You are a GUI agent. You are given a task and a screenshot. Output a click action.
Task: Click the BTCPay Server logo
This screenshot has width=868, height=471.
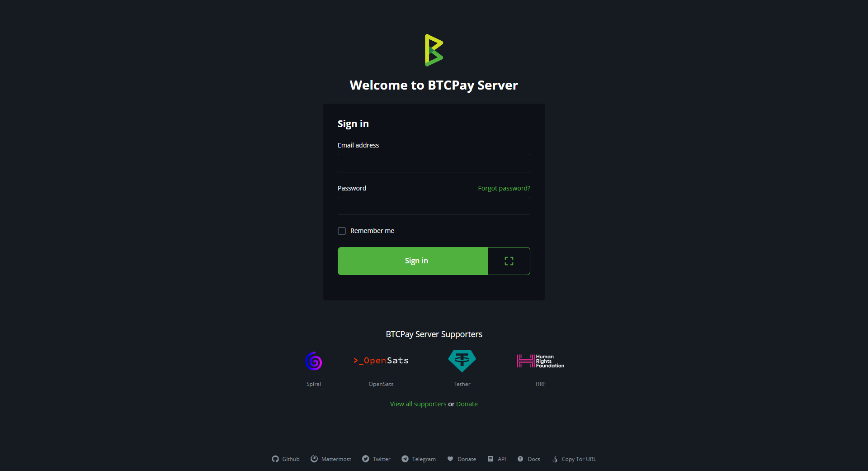pos(434,50)
